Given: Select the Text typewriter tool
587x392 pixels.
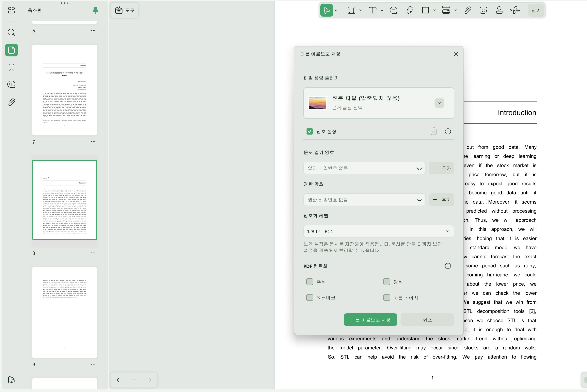Looking at the screenshot, I should coord(373,10).
